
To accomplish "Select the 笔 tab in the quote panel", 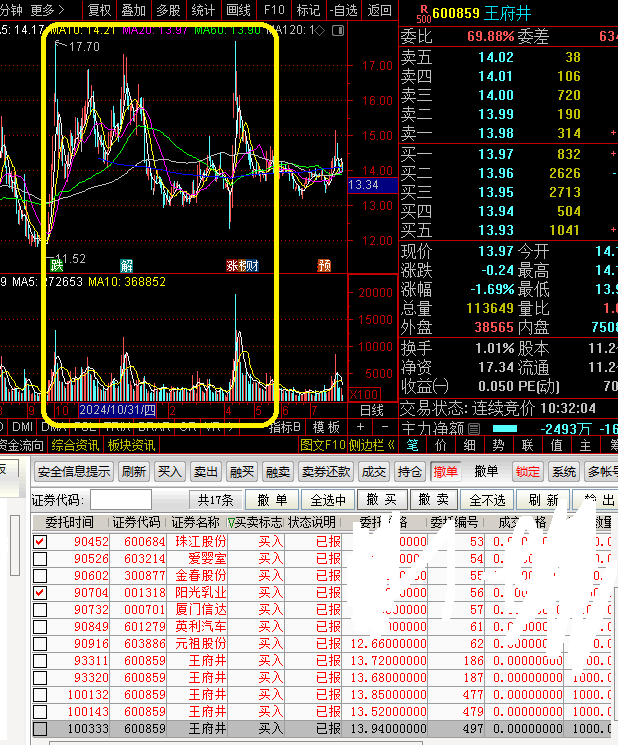I will click(x=412, y=445).
